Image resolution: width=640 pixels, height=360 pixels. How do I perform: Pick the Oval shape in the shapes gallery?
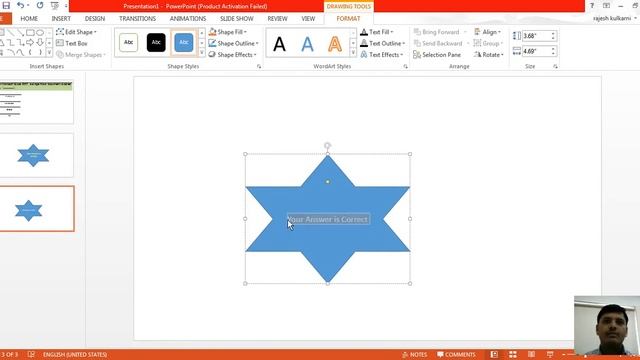pyautogui.click(x=40, y=33)
